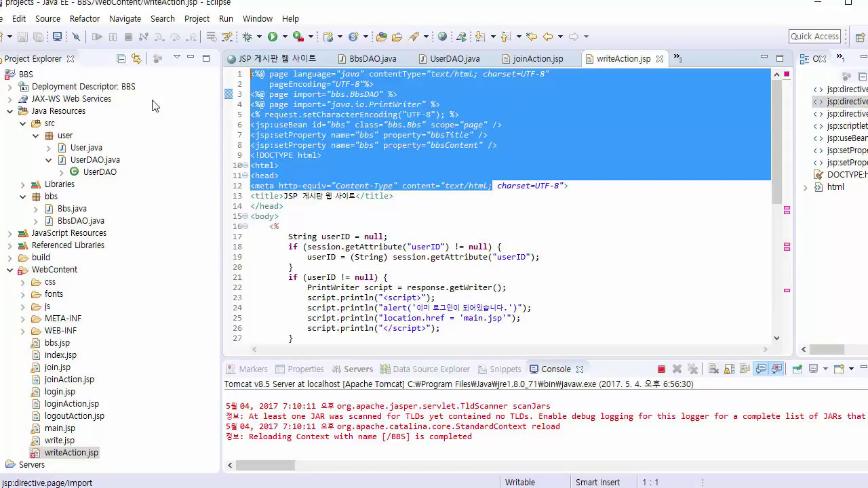This screenshot has height=488, width=868.
Task: Switch to the UserDAO.java editor tab
Action: [x=450, y=59]
